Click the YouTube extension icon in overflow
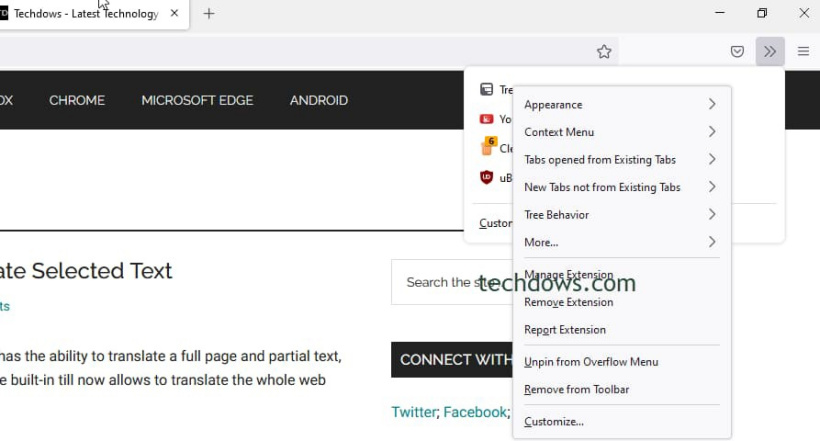 click(486, 119)
